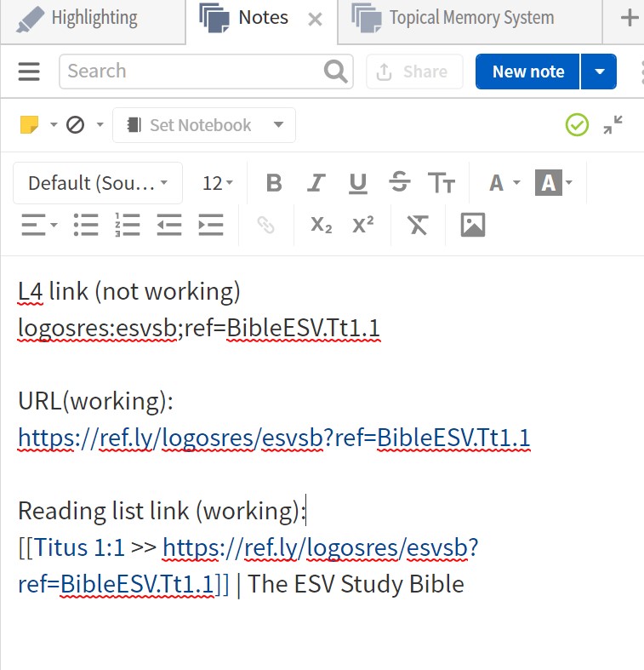
Task: Insert an image into the note
Action: click(473, 225)
